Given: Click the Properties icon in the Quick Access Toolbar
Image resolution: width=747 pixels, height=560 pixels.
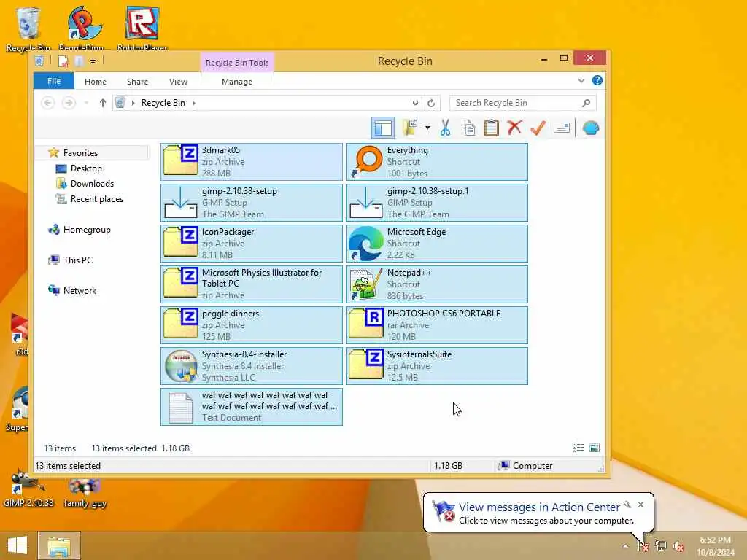Looking at the screenshot, I should pyautogui.click(x=63, y=61).
